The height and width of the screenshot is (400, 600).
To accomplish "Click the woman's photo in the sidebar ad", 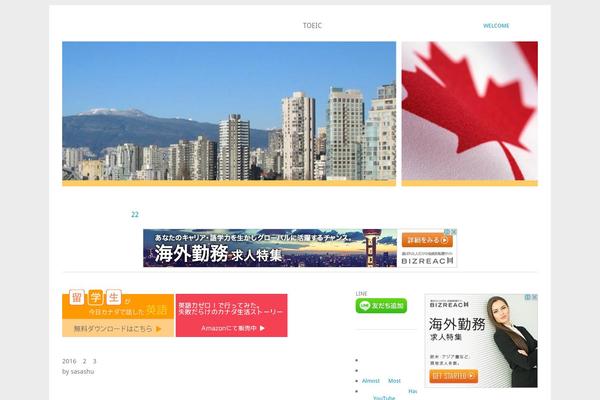I will click(x=512, y=342).
